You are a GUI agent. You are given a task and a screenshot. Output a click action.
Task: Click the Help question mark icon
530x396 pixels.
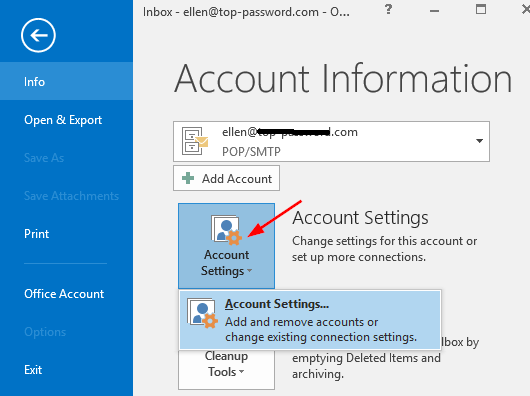[389, 9]
